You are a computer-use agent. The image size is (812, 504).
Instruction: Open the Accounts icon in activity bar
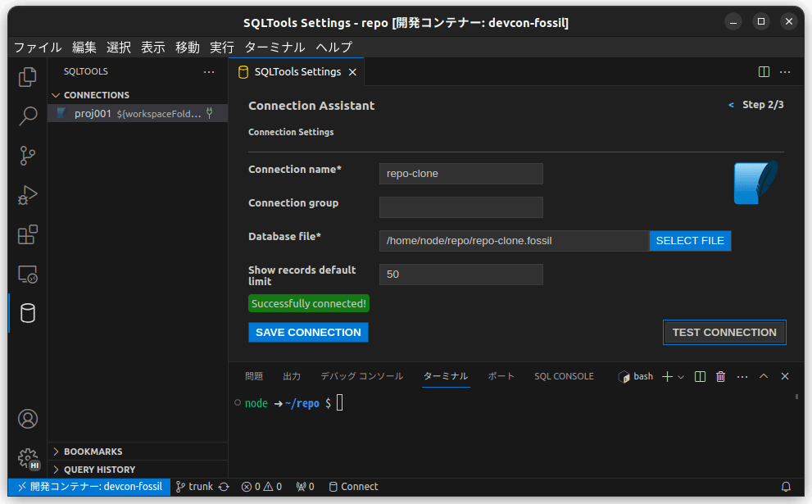tap(27, 419)
